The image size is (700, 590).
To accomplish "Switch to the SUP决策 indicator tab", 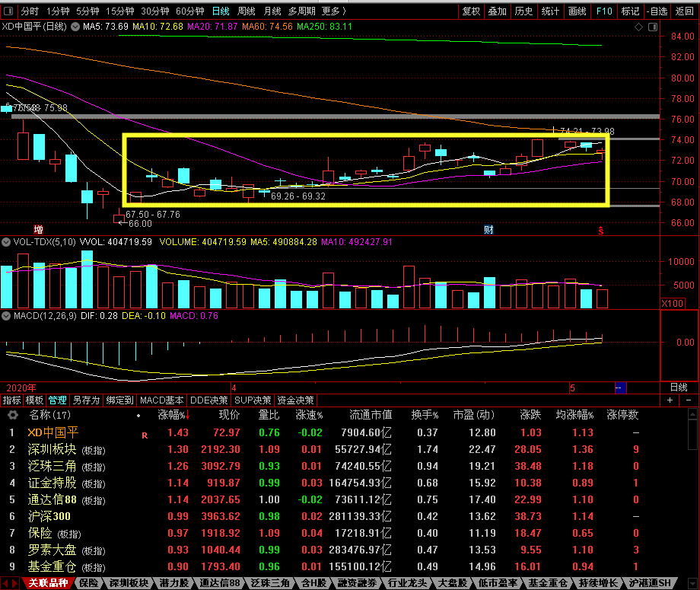I will tap(253, 400).
